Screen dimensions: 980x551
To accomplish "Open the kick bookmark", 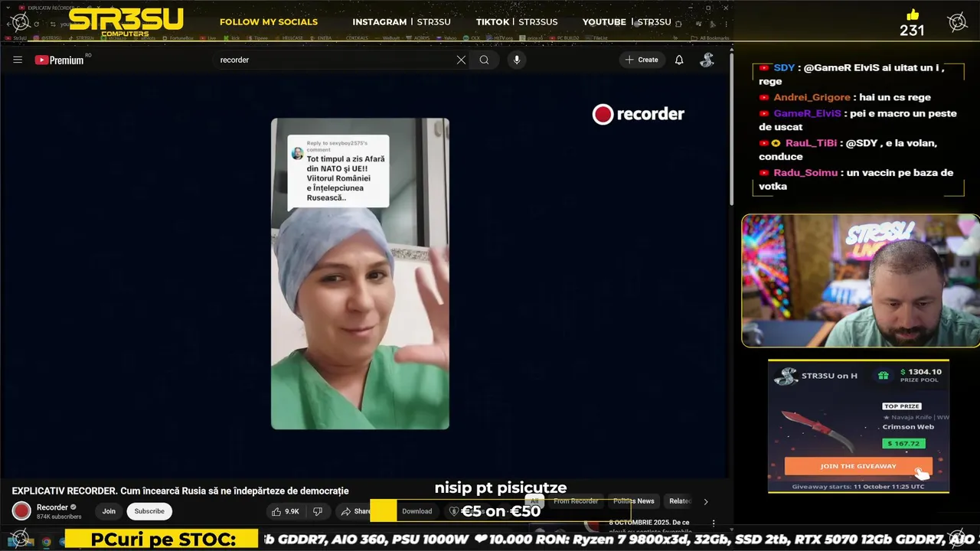I will click(x=233, y=37).
